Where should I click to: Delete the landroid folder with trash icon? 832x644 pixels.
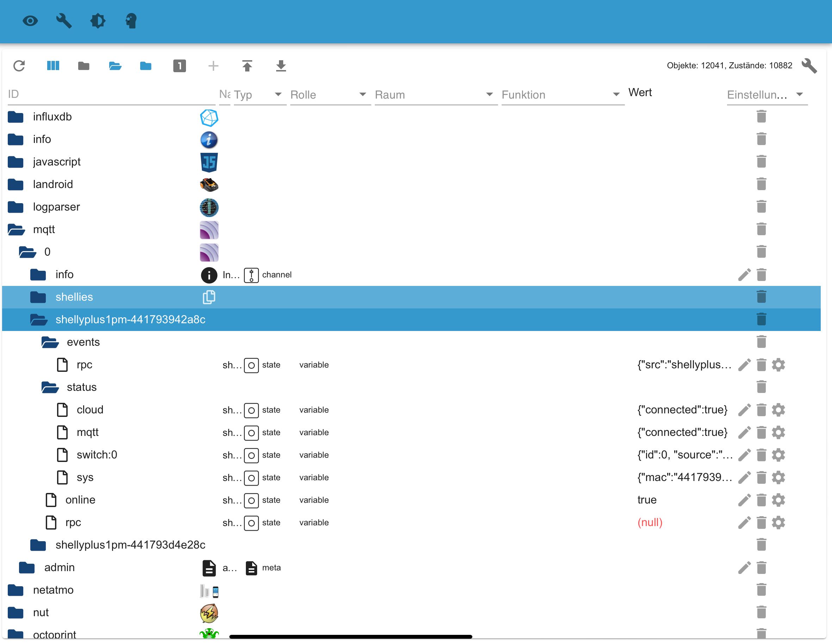(761, 184)
